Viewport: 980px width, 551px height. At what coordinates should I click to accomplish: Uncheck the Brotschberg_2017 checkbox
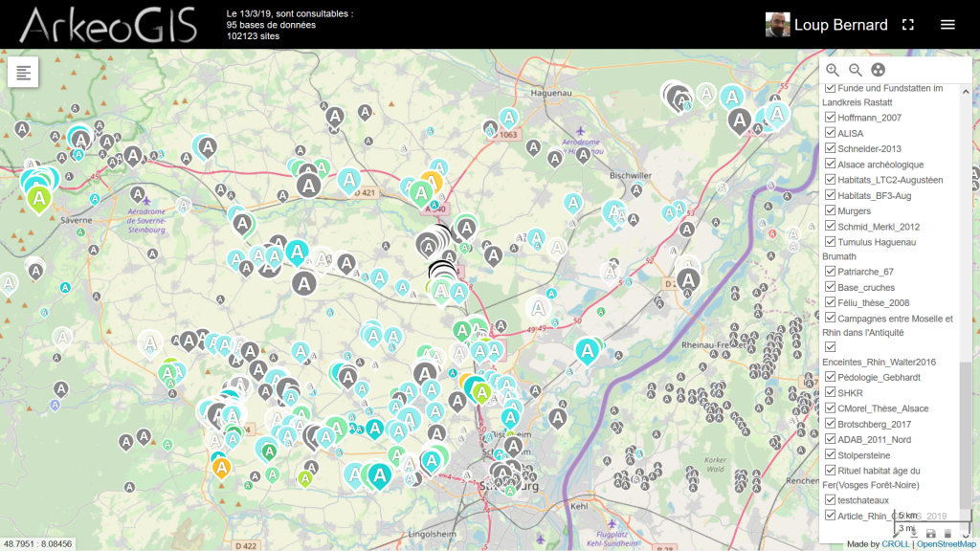coord(830,424)
